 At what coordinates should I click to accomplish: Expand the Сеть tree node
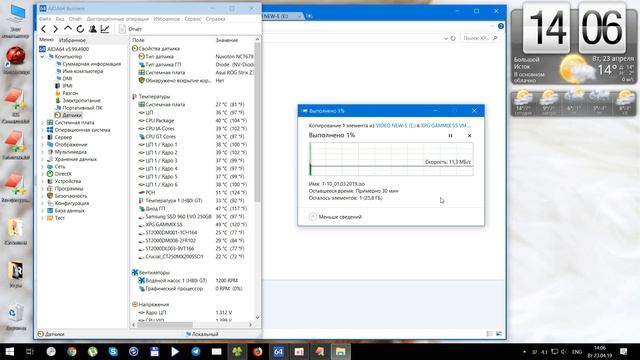click(42, 167)
